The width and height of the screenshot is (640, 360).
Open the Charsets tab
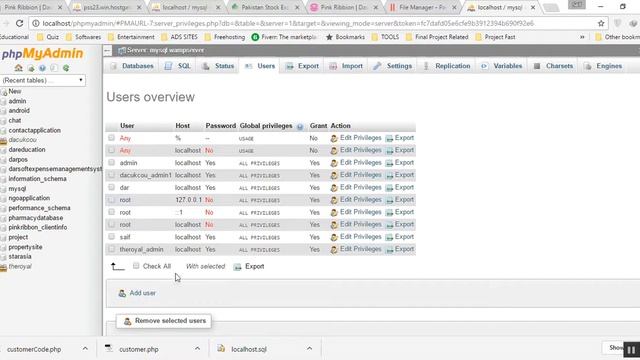[553, 66]
